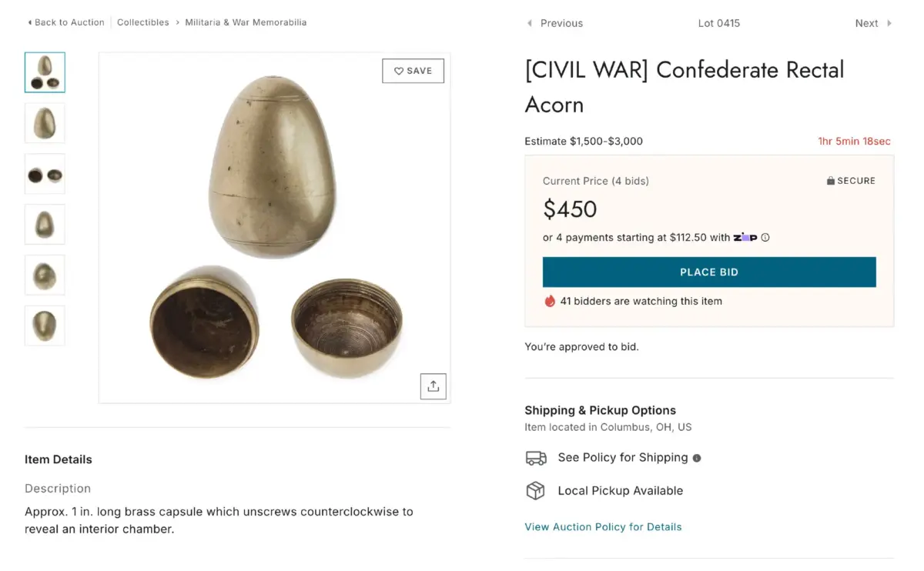Select the fifth thumbnail image
This screenshot has width=924, height=571.
click(x=45, y=275)
